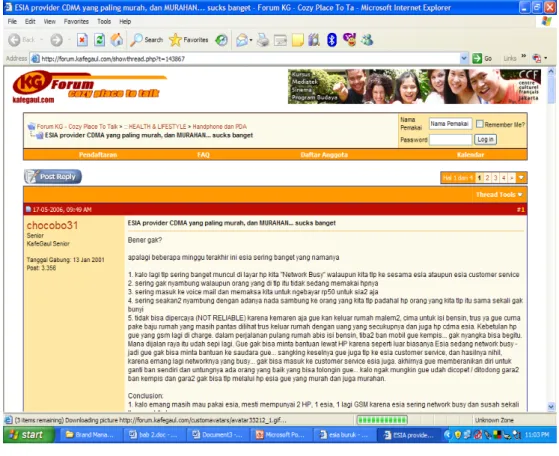Open the Forum KG - Cozy Place To Talk breadcrumb
Screen dimensions: 559x456
pyautogui.click(x=77, y=127)
